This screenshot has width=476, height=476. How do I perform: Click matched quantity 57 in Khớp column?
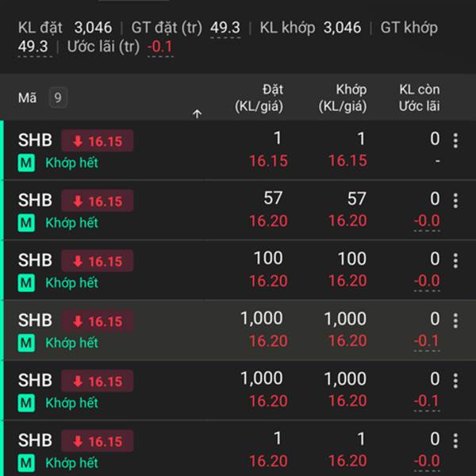[357, 198]
